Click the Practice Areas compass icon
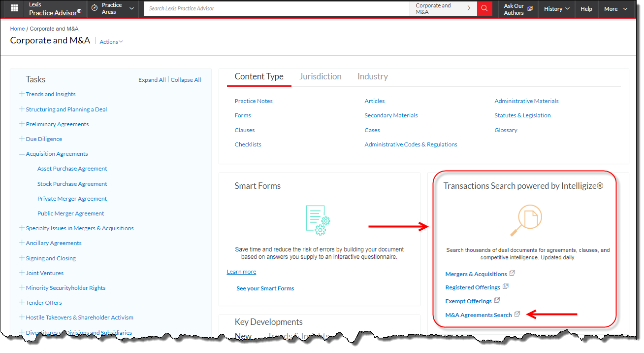 95,8
